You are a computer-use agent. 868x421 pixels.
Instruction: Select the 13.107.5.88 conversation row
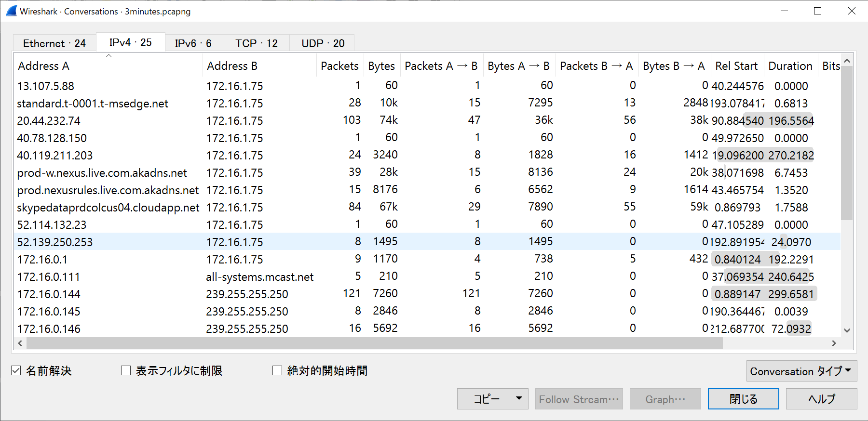(427, 86)
